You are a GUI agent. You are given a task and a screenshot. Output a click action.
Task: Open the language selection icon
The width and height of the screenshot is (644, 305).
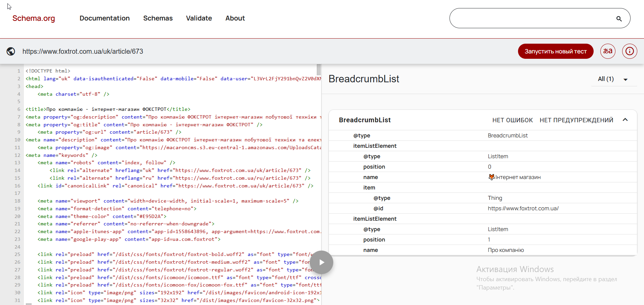click(608, 51)
